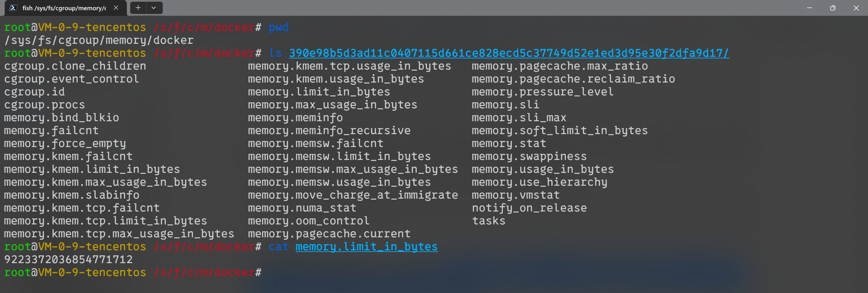
Task: Click the memory.usage_in_bytes entry in third column
Action: 543,169
